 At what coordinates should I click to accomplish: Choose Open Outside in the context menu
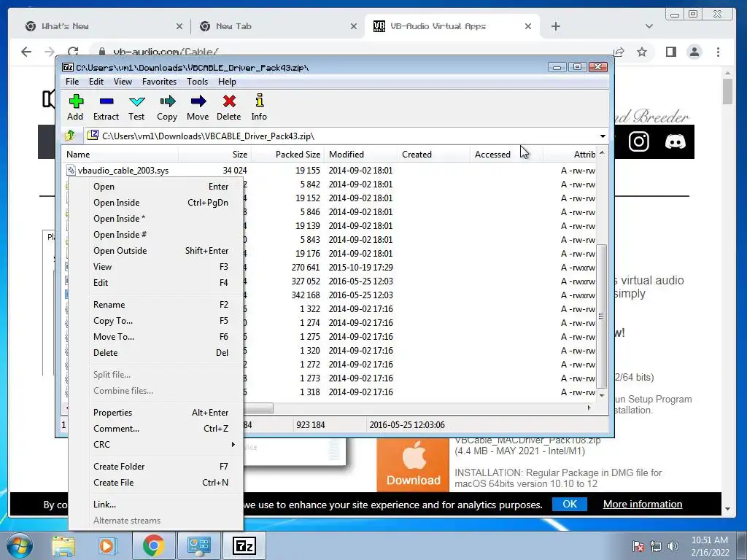point(156,251)
